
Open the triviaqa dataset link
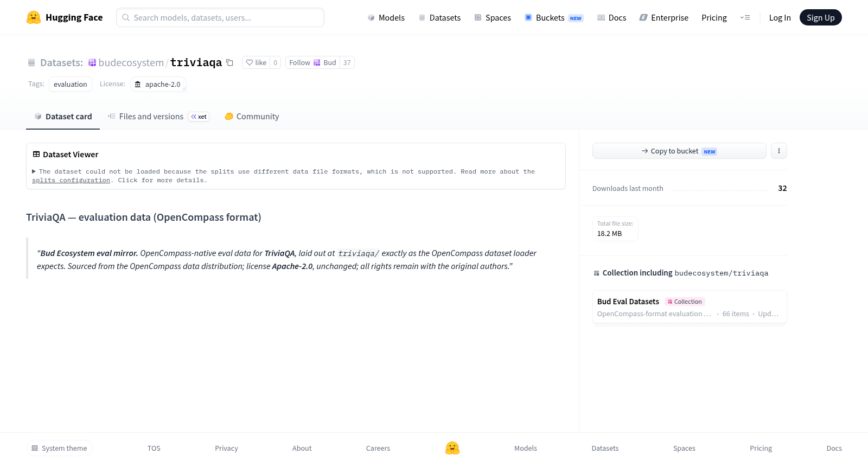196,62
